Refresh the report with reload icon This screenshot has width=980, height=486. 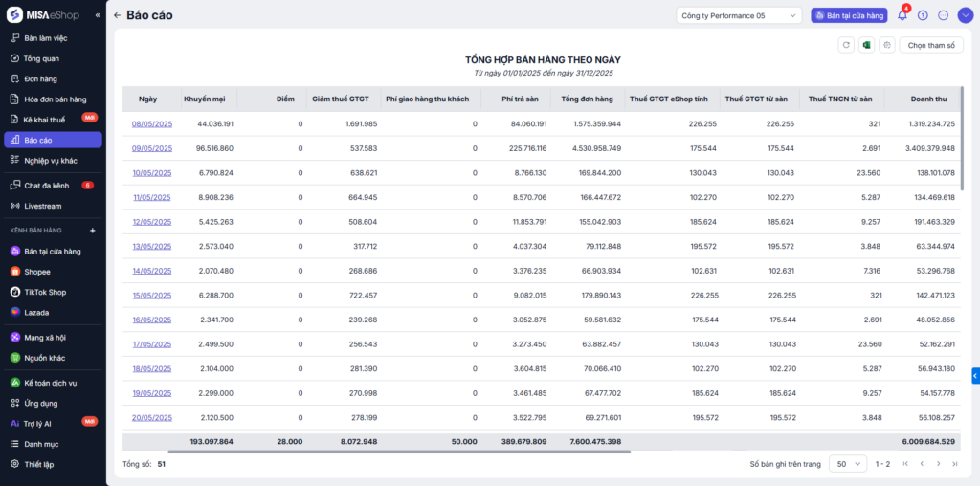point(845,45)
